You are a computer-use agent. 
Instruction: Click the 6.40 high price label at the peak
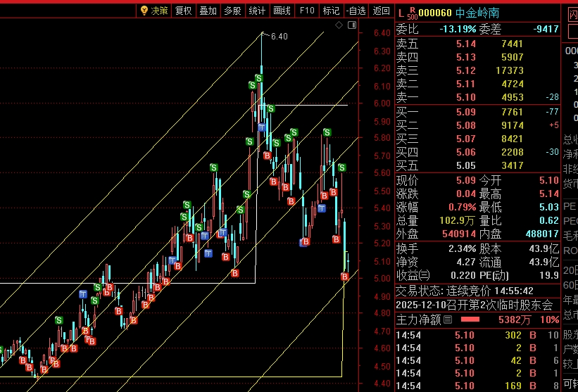pyautogui.click(x=279, y=37)
